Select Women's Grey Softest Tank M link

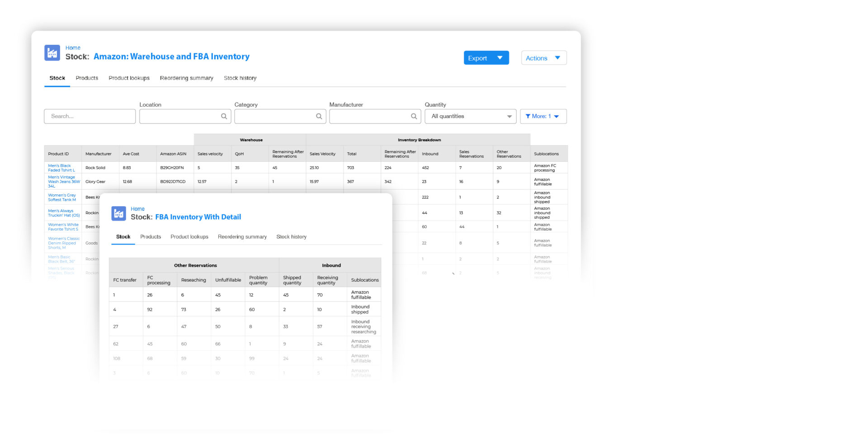click(x=62, y=197)
